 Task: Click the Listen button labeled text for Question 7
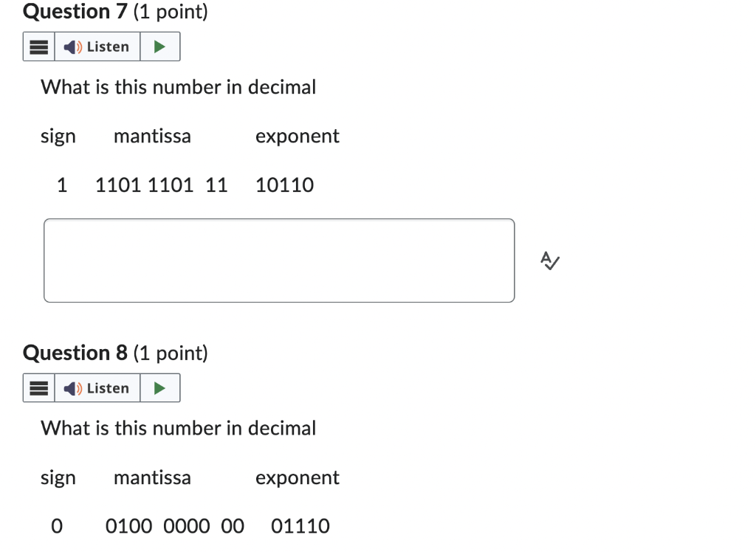coord(109,46)
